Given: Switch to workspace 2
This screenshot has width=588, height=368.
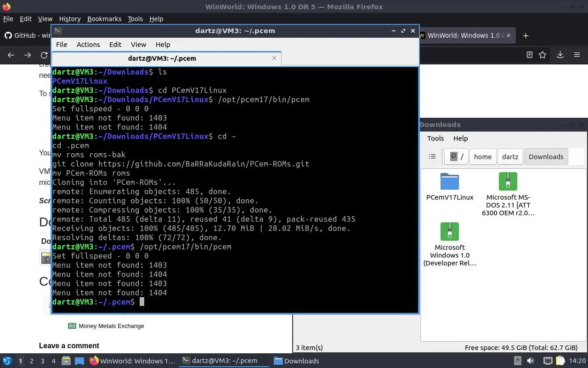Looking at the screenshot, I should [31, 361].
